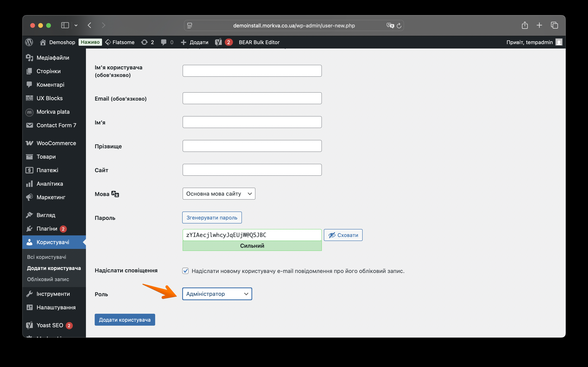Click the Demoshop home icon
The width and height of the screenshot is (588, 367).
(43, 42)
